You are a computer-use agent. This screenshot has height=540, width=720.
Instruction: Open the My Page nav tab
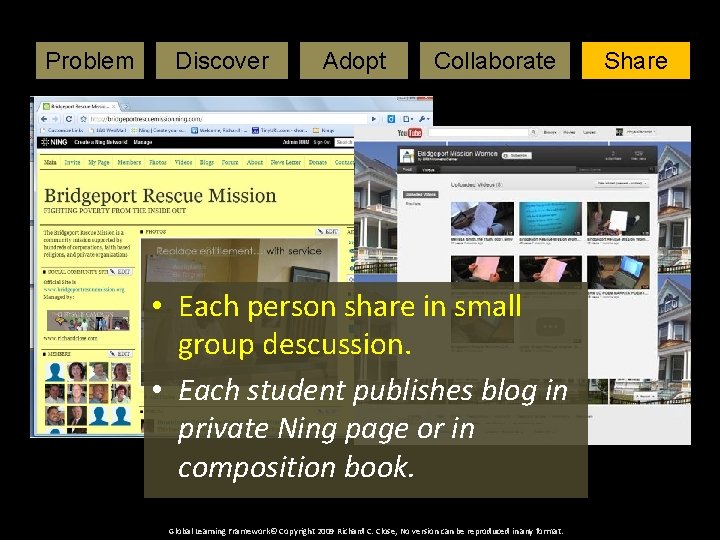pyautogui.click(x=99, y=163)
